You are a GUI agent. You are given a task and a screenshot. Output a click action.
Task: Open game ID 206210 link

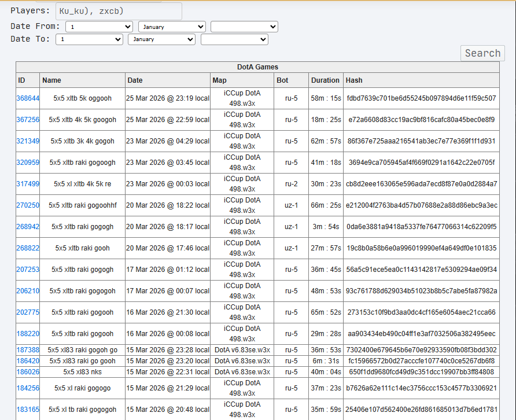click(28, 290)
